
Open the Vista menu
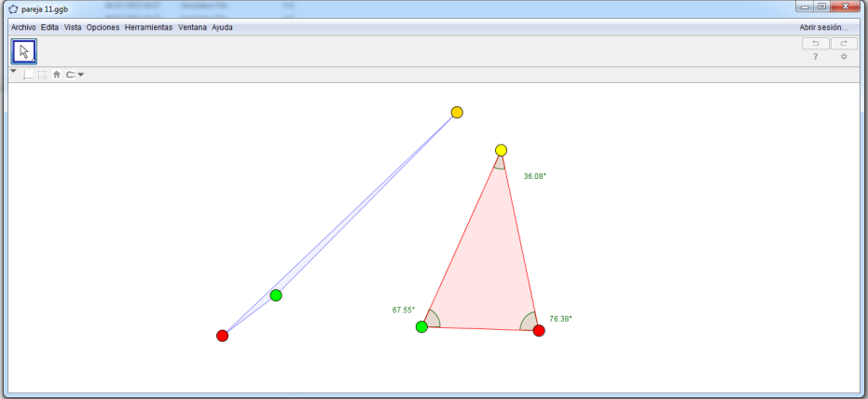point(73,27)
